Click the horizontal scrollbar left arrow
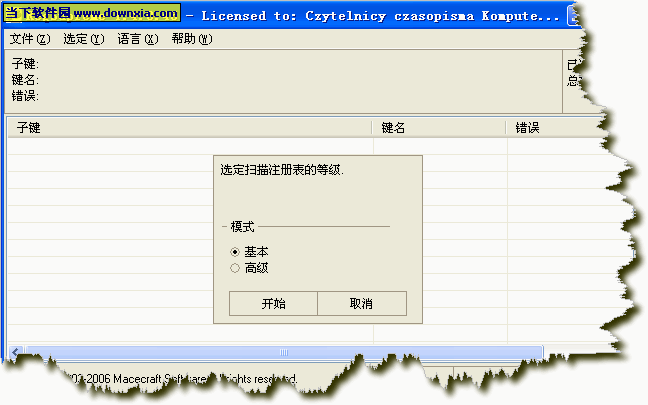This screenshot has height=405, width=648. click(x=16, y=352)
